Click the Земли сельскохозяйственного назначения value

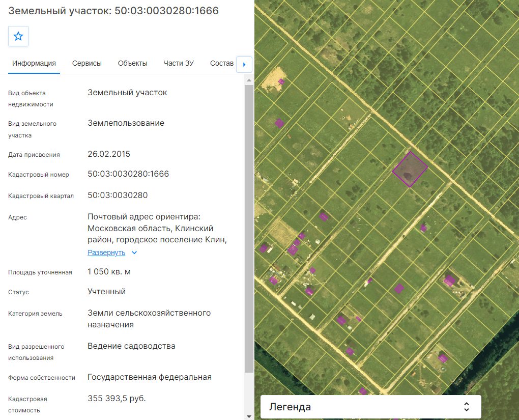[149, 319]
